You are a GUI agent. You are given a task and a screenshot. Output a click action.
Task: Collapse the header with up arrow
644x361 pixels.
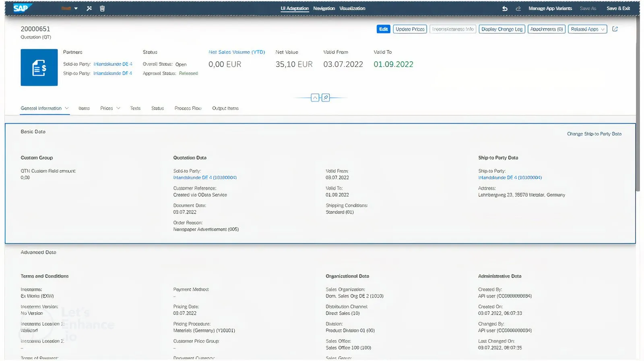315,98
